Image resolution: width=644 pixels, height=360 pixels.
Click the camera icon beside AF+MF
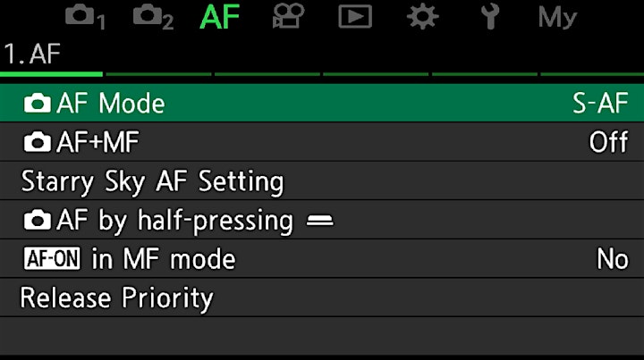click(38, 142)
